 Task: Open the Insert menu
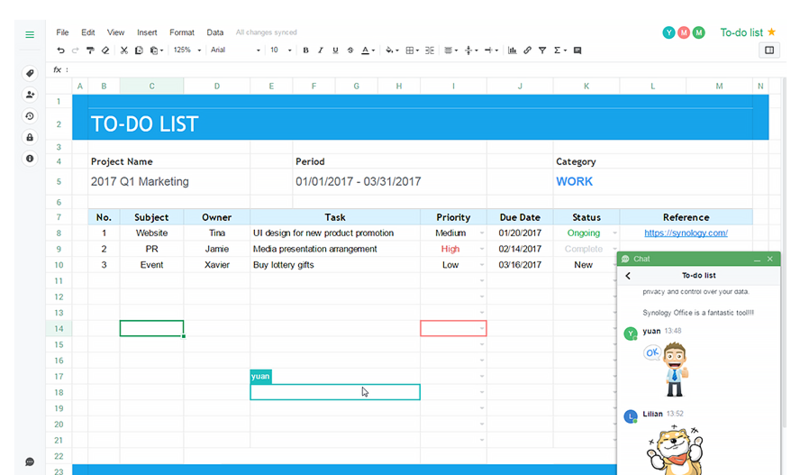point(148,32)
